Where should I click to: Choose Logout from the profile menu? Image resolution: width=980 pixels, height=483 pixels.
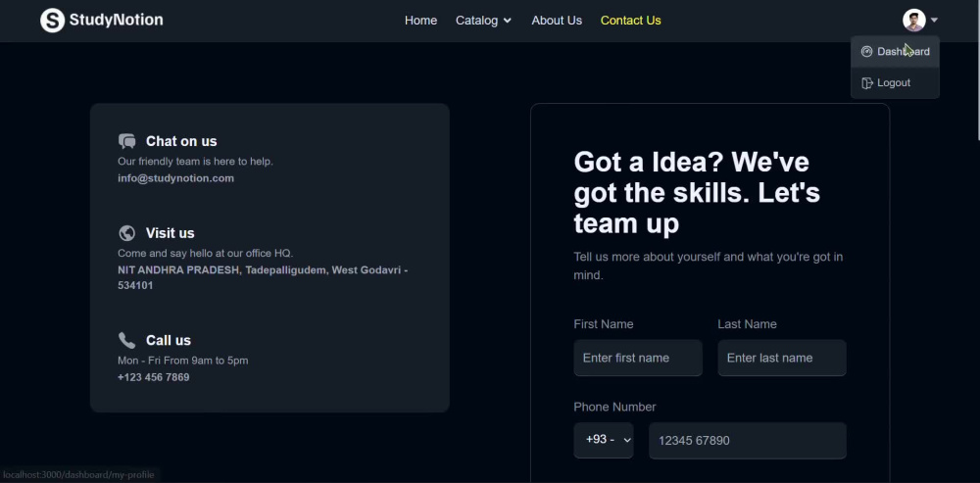(x=895, y=83)
